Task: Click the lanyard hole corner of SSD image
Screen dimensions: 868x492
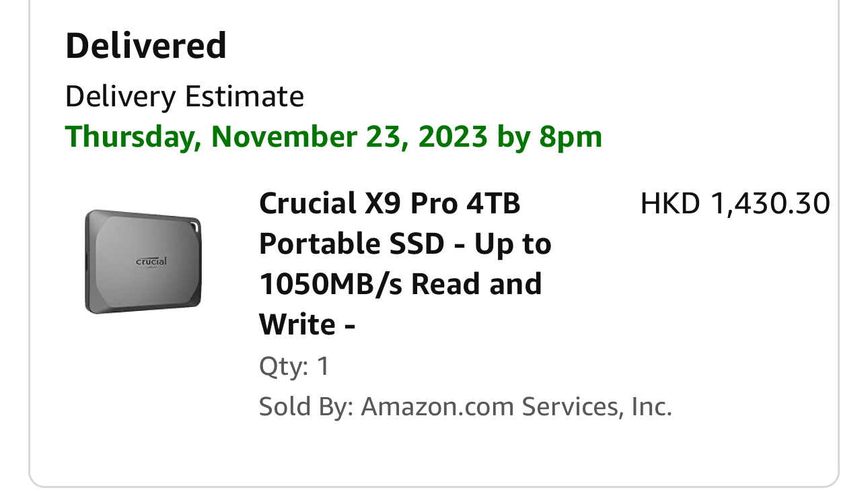Action: (x=192, y=225)
